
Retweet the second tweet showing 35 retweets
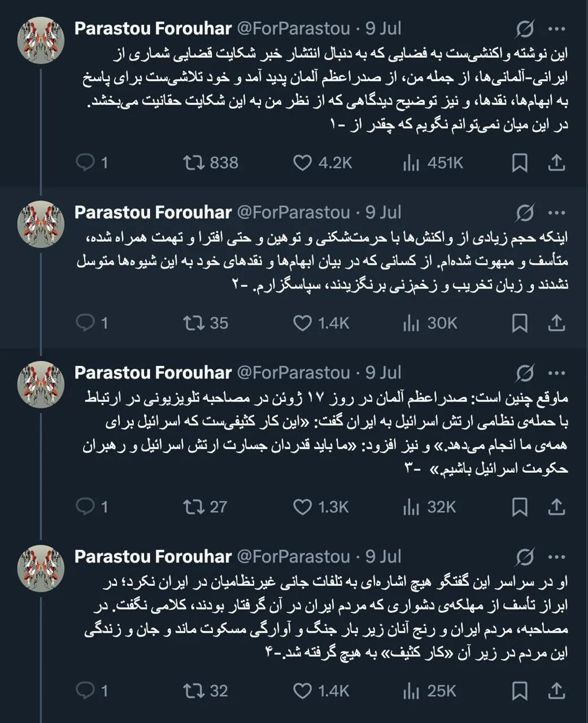196,323
